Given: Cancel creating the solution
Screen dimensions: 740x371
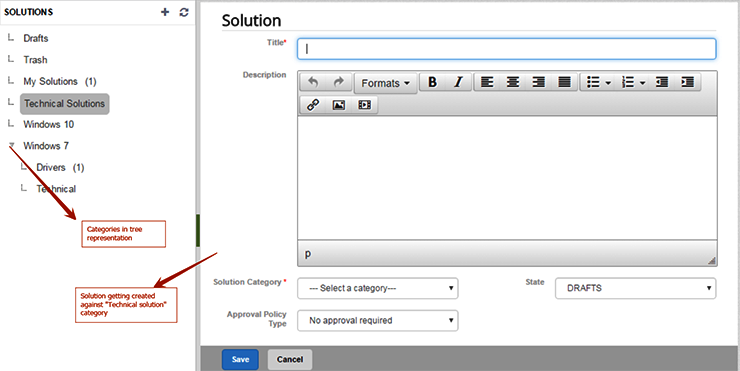Looking at the screenshot, I should 290,359.
